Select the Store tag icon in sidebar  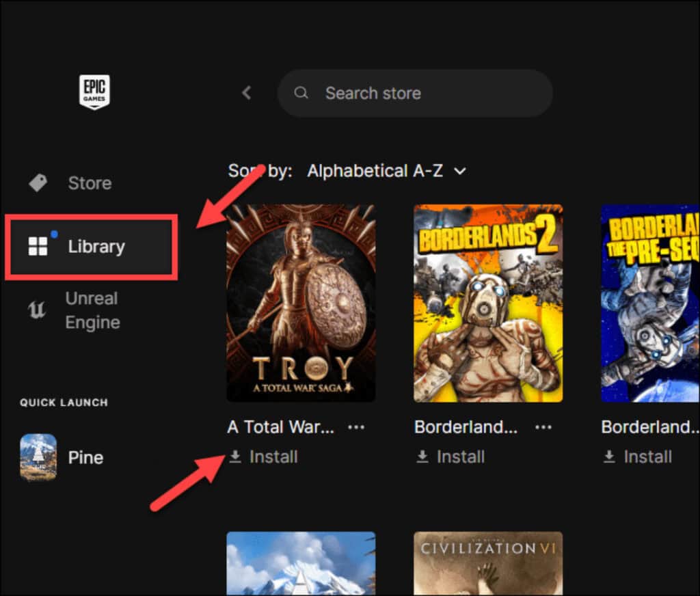pyautogui.click(x=37, y=182)
